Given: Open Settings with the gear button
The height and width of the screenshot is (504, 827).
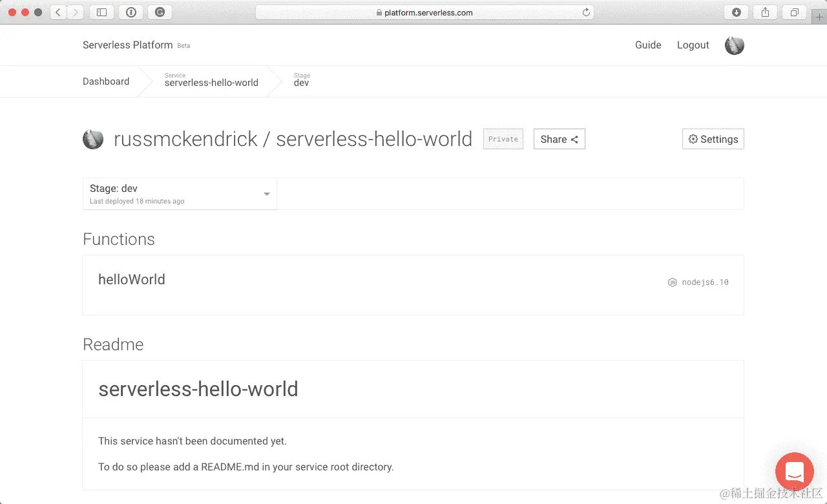Looking at the screenshot, I should point(713,139).
